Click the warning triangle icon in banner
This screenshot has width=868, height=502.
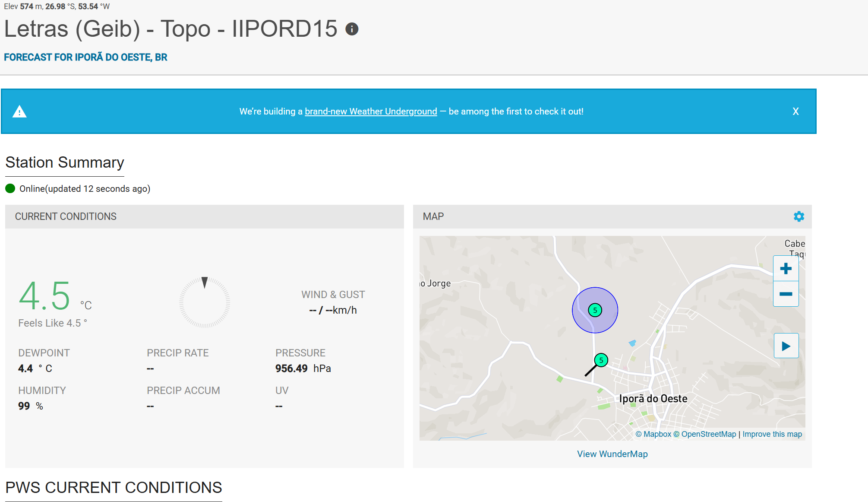[19, 112]
